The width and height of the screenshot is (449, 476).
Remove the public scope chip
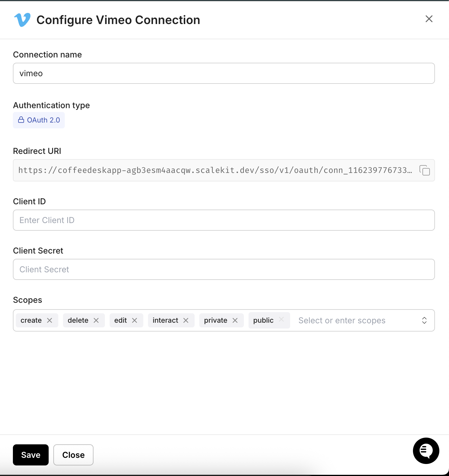coord(281,320)
